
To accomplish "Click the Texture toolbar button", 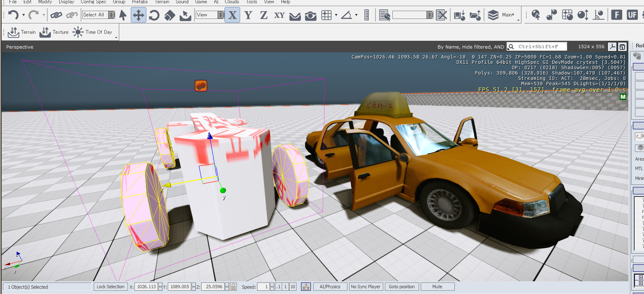I will (x=54, y=32).
